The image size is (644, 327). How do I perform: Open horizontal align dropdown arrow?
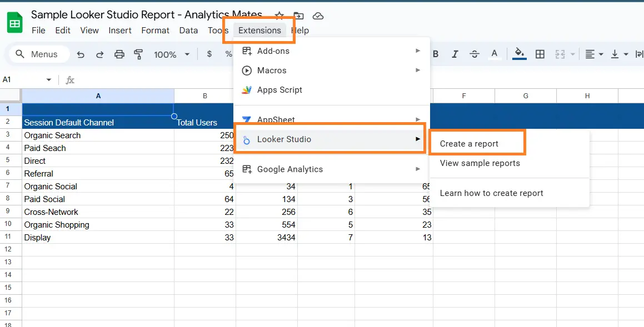coord(601,54)
